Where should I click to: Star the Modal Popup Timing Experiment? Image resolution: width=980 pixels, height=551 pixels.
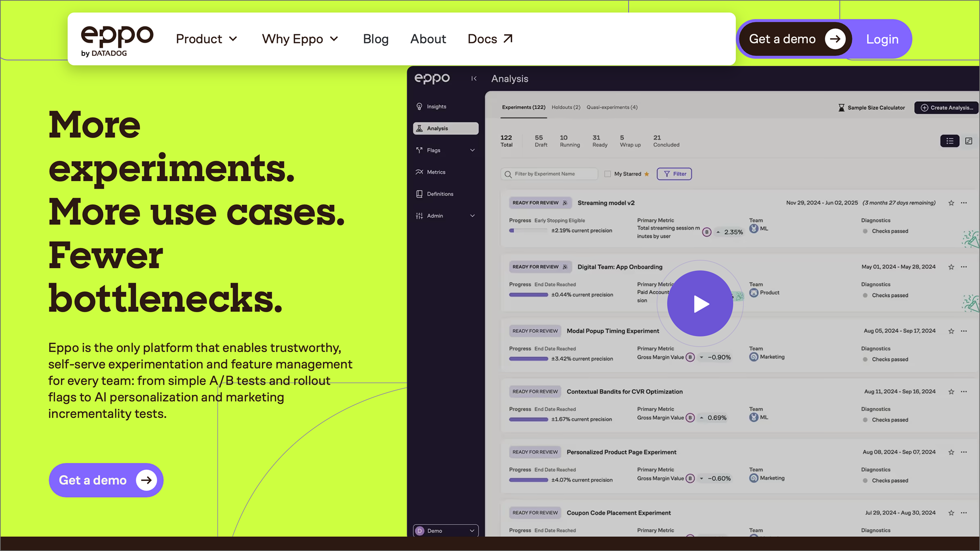951,331
